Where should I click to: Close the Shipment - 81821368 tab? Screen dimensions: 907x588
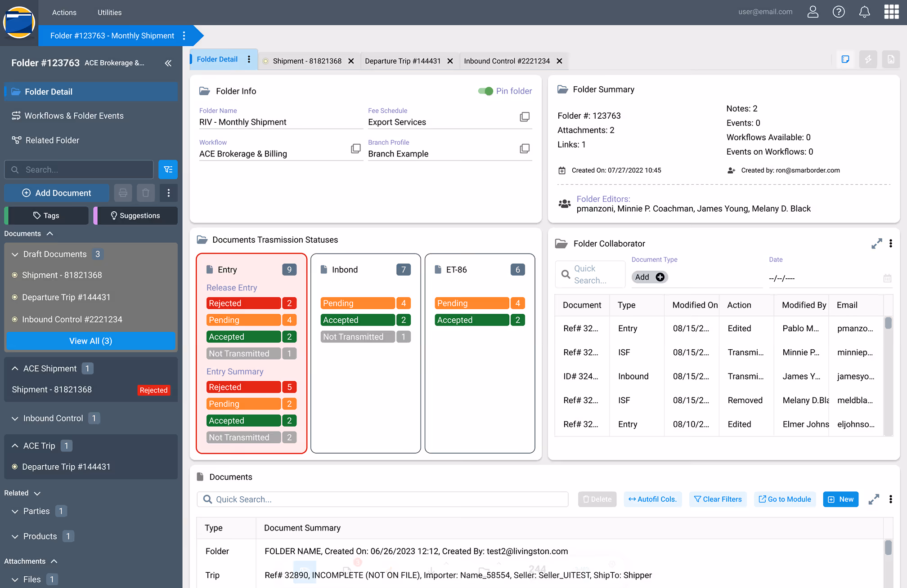pyautogui.click(x=351, y=61)
